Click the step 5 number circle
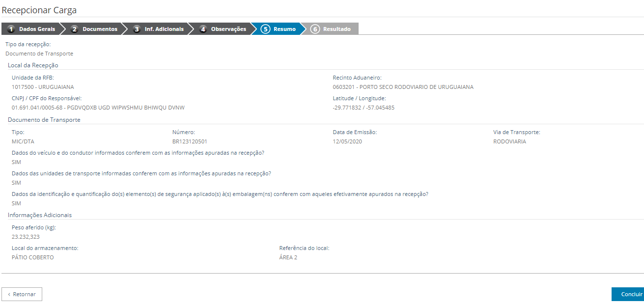Viewport: 644px width, 305px height. point(265,29)
